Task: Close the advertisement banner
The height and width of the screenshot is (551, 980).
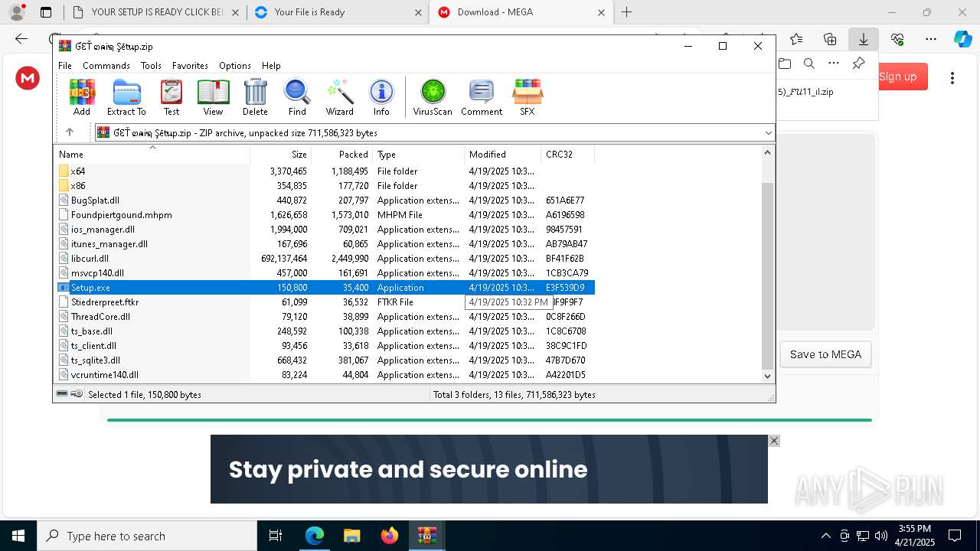Action: pyautogui.click(x=774, y=441)
